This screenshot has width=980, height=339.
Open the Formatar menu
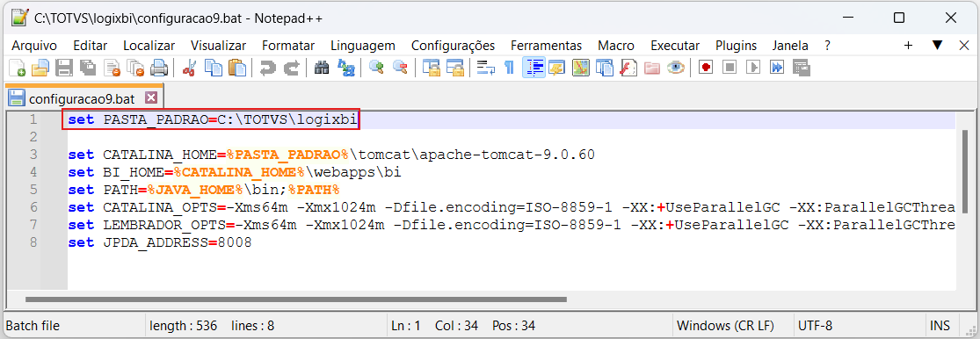coord(288,46)
